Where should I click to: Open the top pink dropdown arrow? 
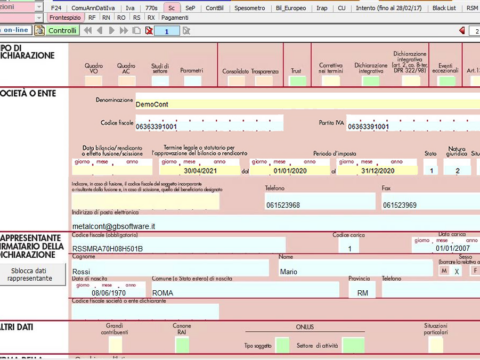(x=39, y=7)
